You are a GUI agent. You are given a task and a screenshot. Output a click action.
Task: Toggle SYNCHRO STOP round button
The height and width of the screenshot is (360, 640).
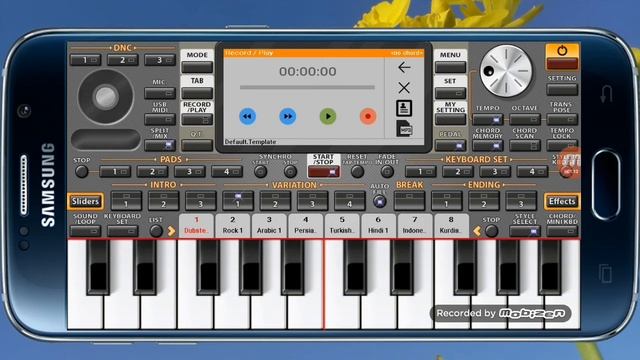tap(290, 171)
